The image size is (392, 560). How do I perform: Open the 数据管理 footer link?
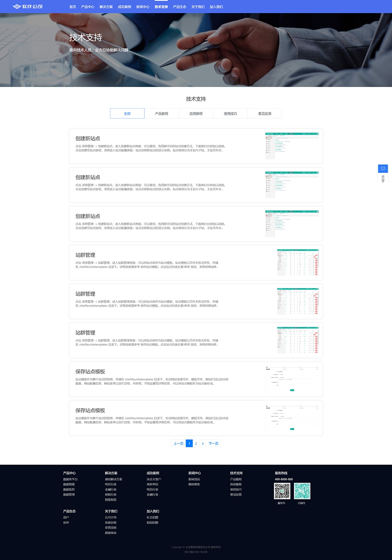[69, 494]
